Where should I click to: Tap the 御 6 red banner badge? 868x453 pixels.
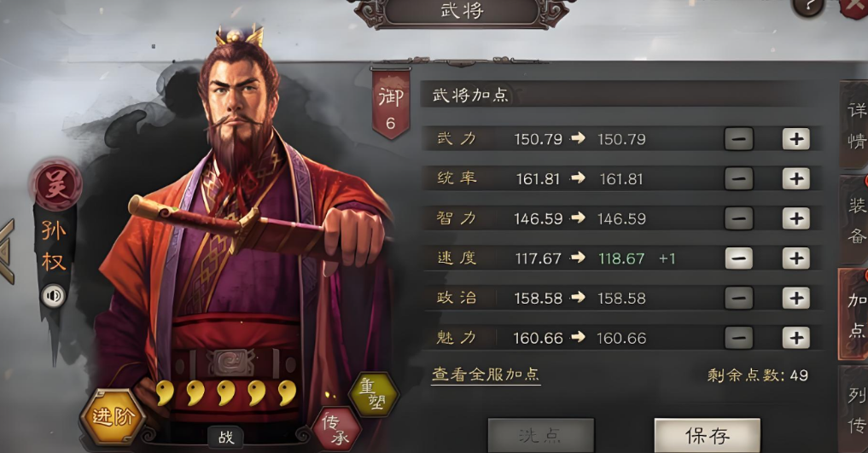[x=391, y=104]
